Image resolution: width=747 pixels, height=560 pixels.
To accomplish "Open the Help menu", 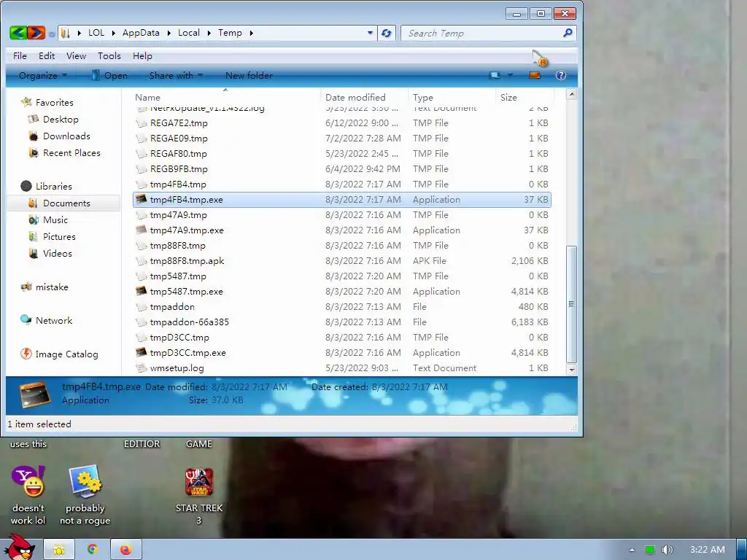I will click(142, 55).
